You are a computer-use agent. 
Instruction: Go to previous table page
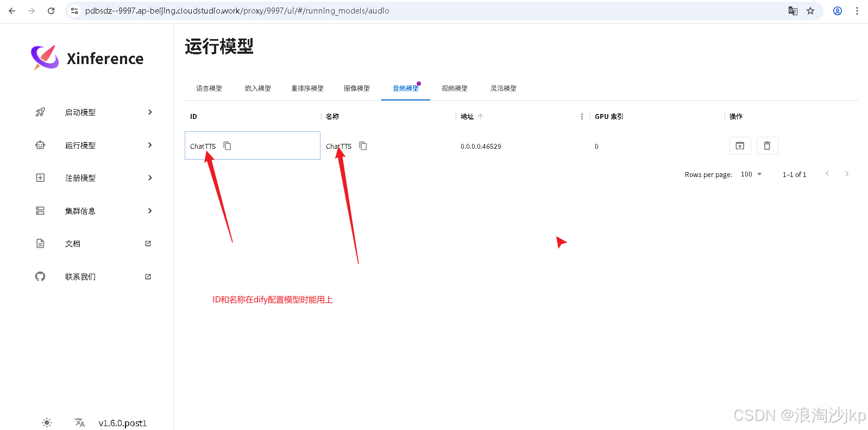coord(827,174)
